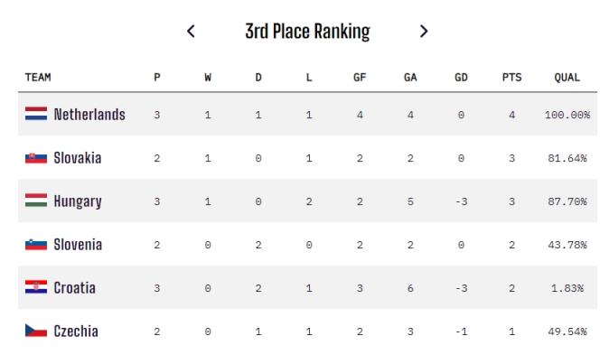
Task: Select Netherlands' 100.00% qualification value
Action: pos(567,115)
